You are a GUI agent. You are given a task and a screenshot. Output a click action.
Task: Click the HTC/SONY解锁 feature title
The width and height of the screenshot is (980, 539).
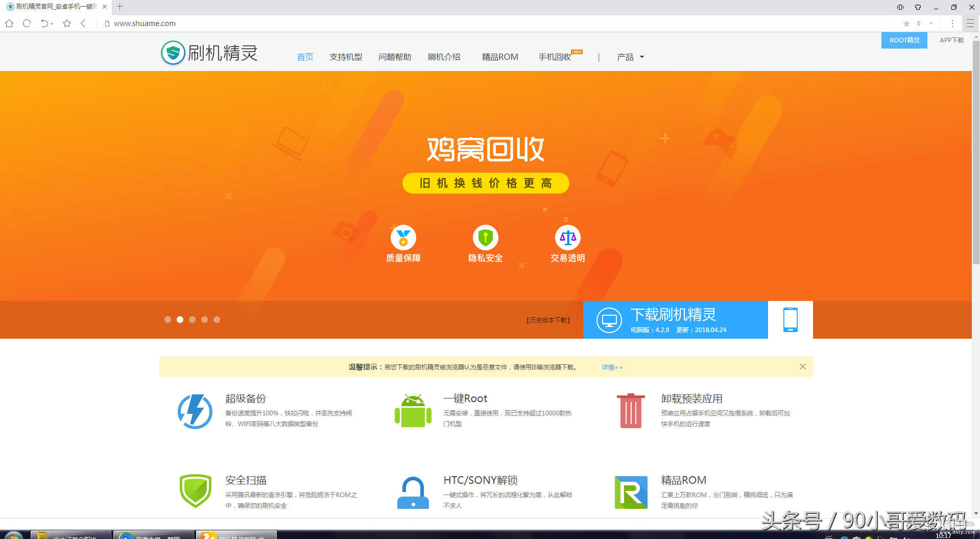[x=481, y=480]
